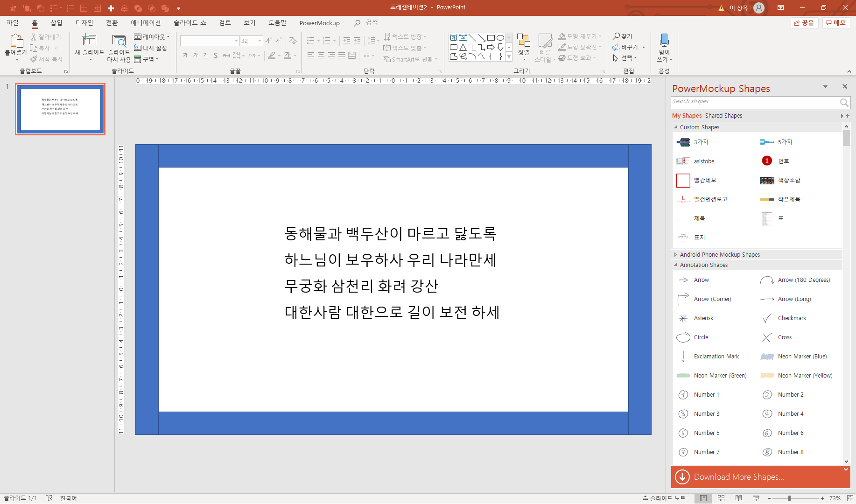
Task: Toggle normal view in status bar
Action: pos(703,498)
